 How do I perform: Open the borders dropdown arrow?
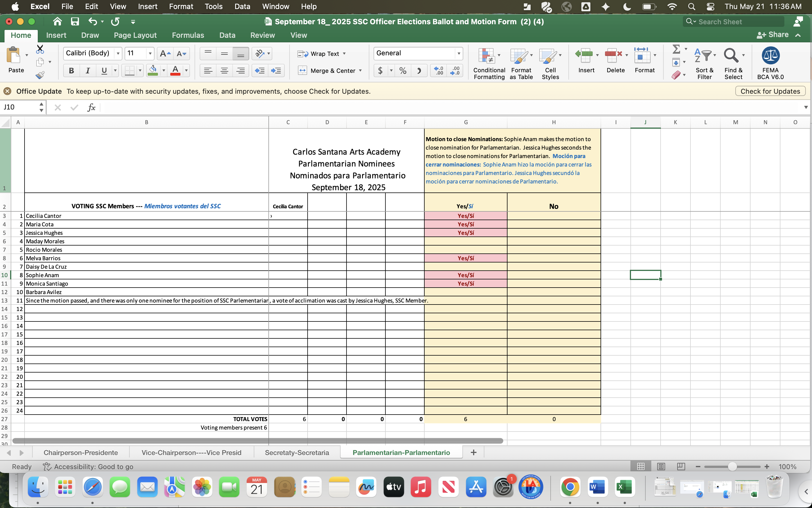[140, 71]
